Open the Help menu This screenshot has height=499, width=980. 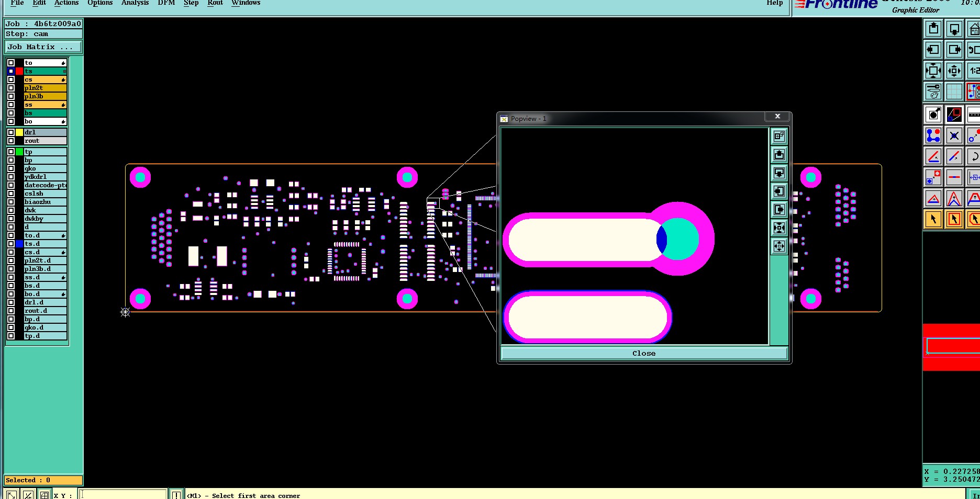(775, 3)
